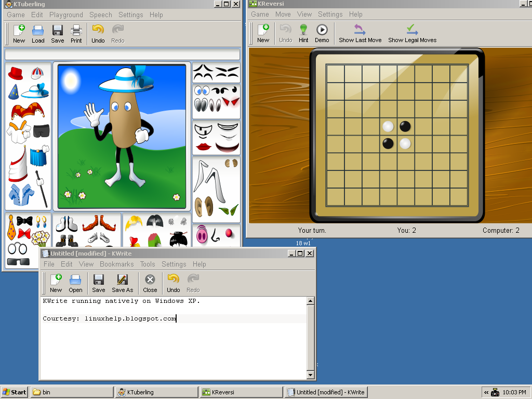Pick the black shorts in KTuberling

click(42, 130)
